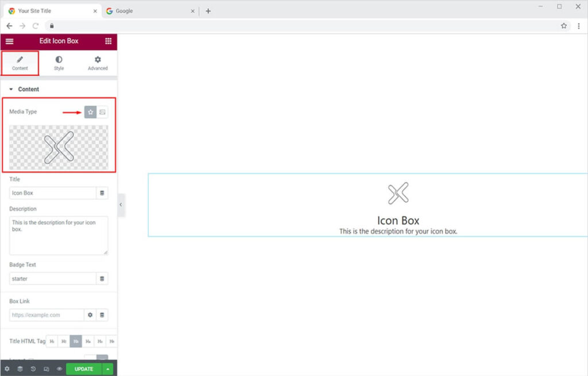Open the Navigator layers icon
588x376 pixels.
(20, 369)
